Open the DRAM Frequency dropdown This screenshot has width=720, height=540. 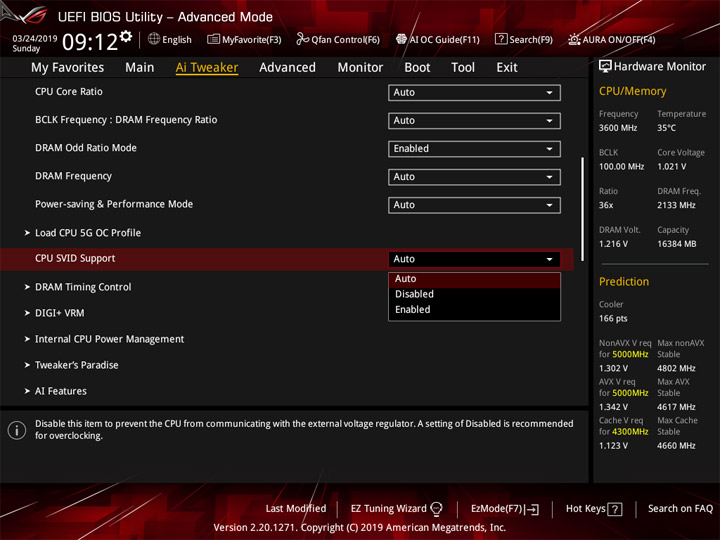tap(474, 177)
